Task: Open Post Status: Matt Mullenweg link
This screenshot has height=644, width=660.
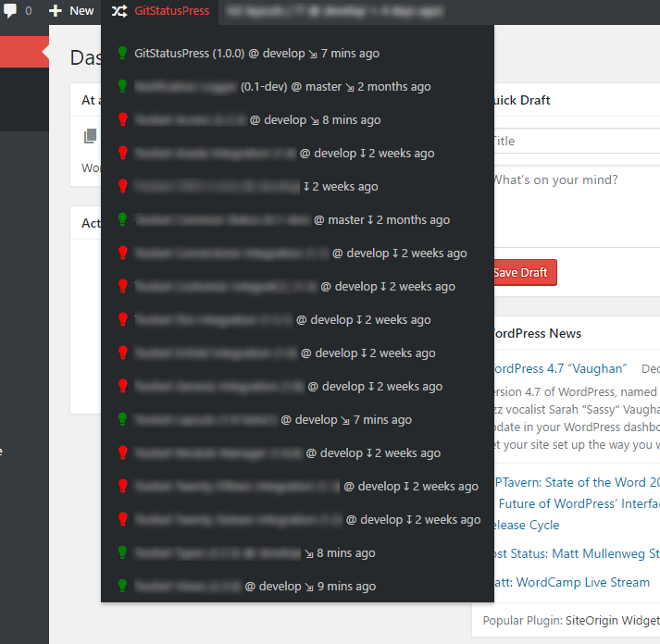Action: coord(577,553)
